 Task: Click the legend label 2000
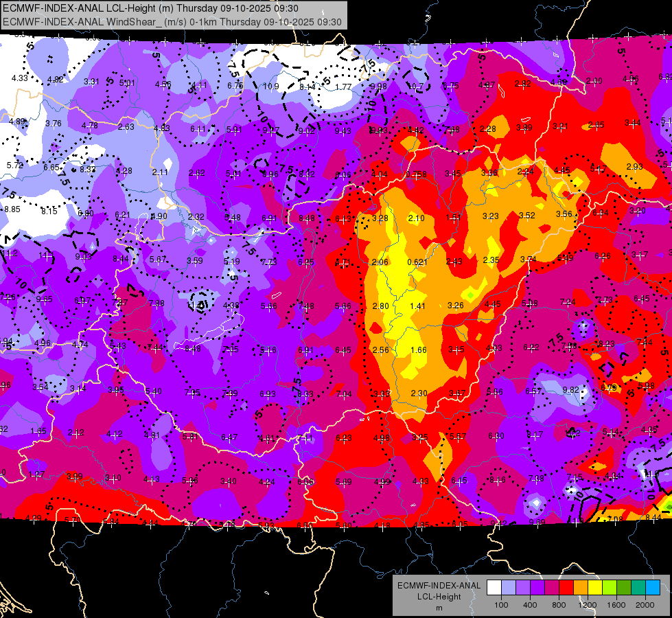(645, 605)
